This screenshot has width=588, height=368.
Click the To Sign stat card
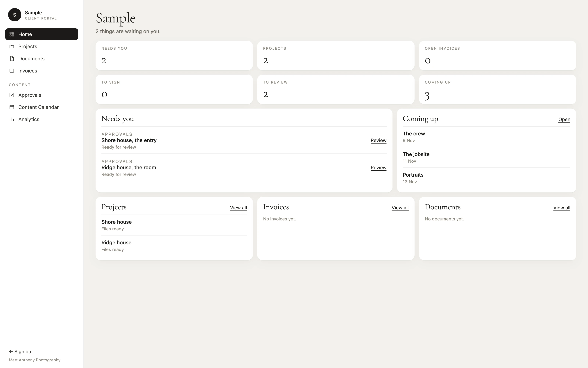pyautogui.click(x=174, y=90)
